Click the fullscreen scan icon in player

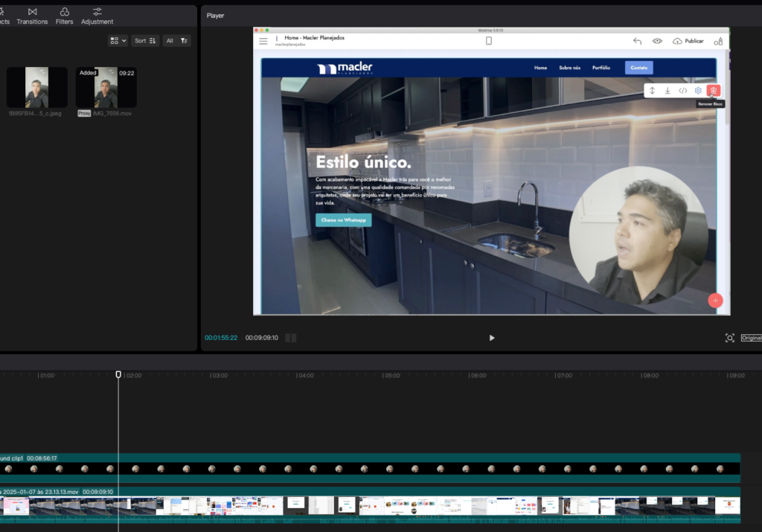click(729, 338)
